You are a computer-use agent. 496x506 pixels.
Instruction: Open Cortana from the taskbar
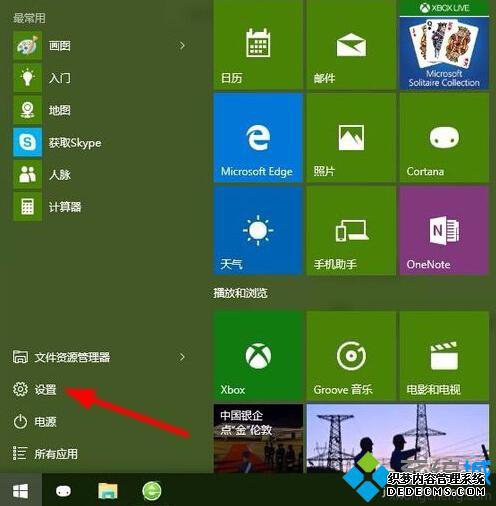click(63, 491)
